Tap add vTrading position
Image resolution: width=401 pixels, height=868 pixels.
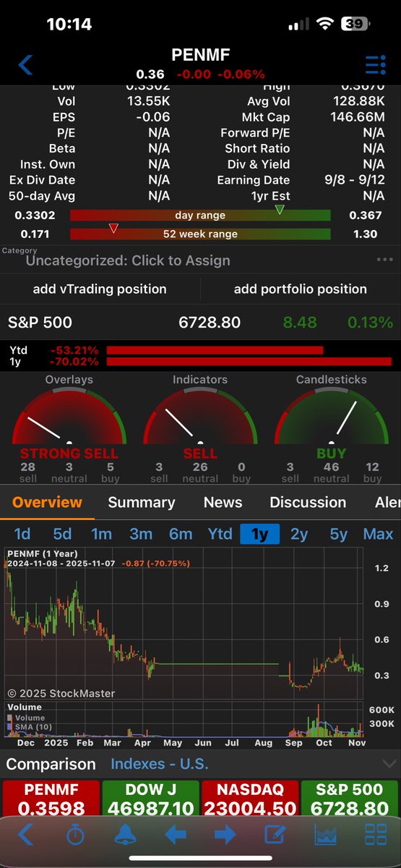tap(100, 289)
